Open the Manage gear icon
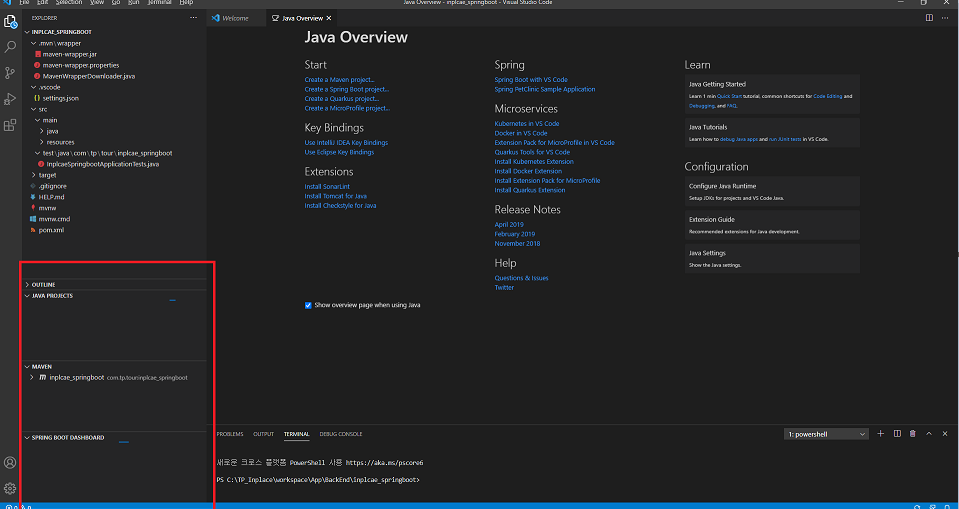The width and height of the screenshot is (959, 509). click(x=10, y=488)
